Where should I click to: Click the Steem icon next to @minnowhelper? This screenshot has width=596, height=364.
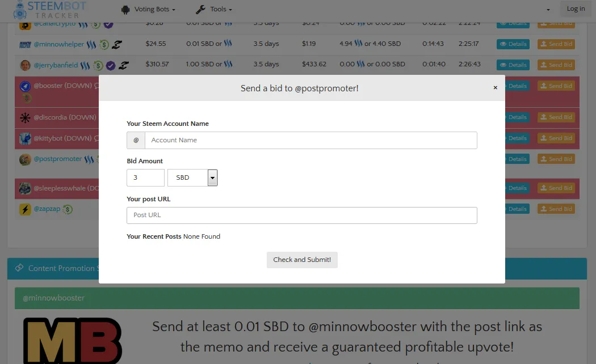(91, 45)
